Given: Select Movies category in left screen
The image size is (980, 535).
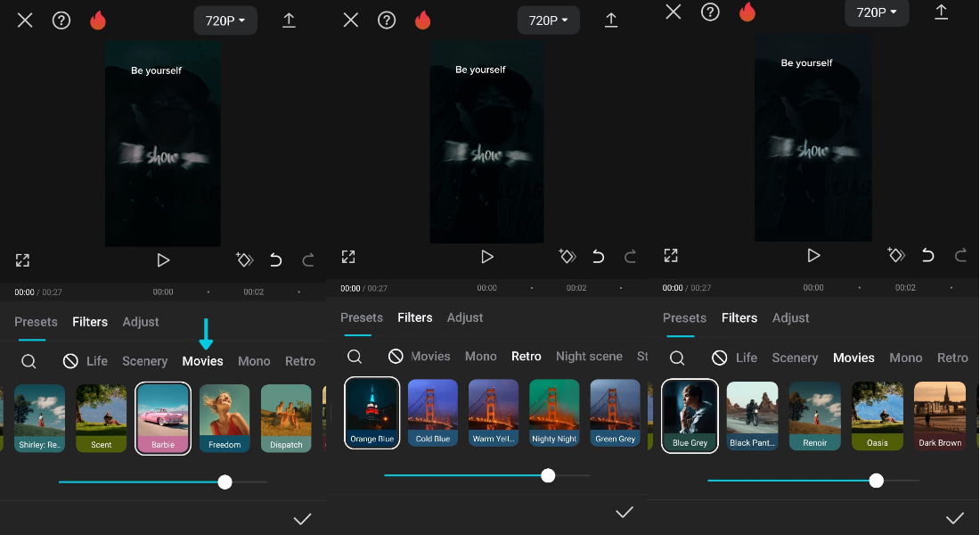Looking at the screenshot, I should (x=202, y=361).
